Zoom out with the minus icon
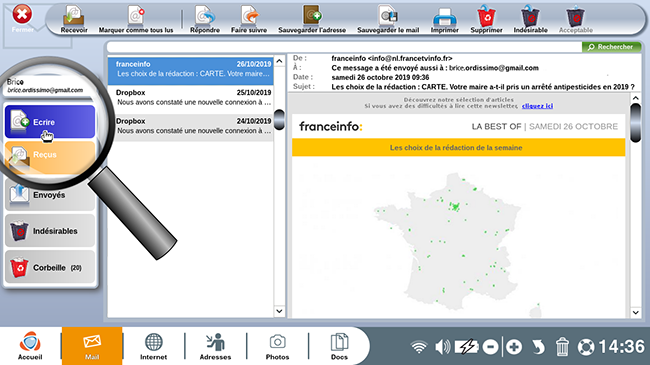This screenshot has width=650, height=365. [490, 347]
